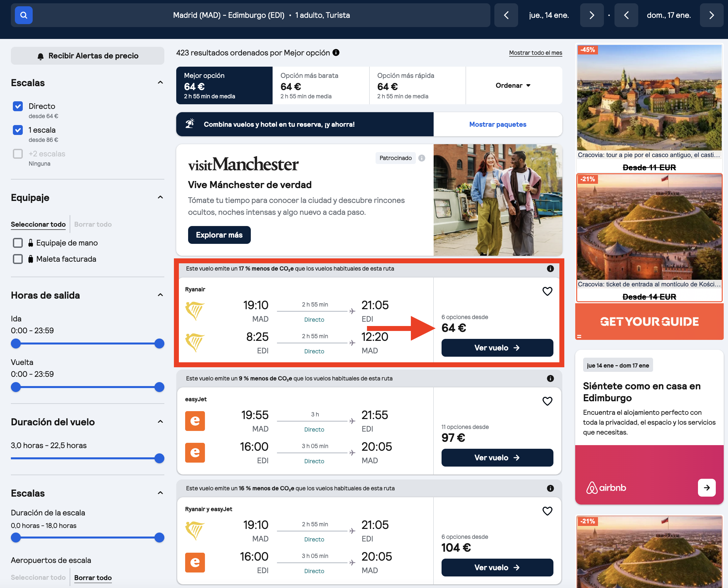This screenshot has height=588, width=728.
Task: Click easyJet logo on 19:55 MAD flight
Action: [x=195, y=421]
